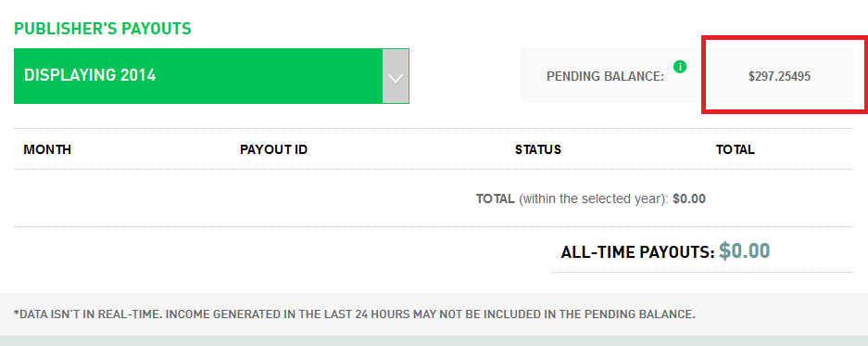Click the Total within selected year text

tap(572, 199)
